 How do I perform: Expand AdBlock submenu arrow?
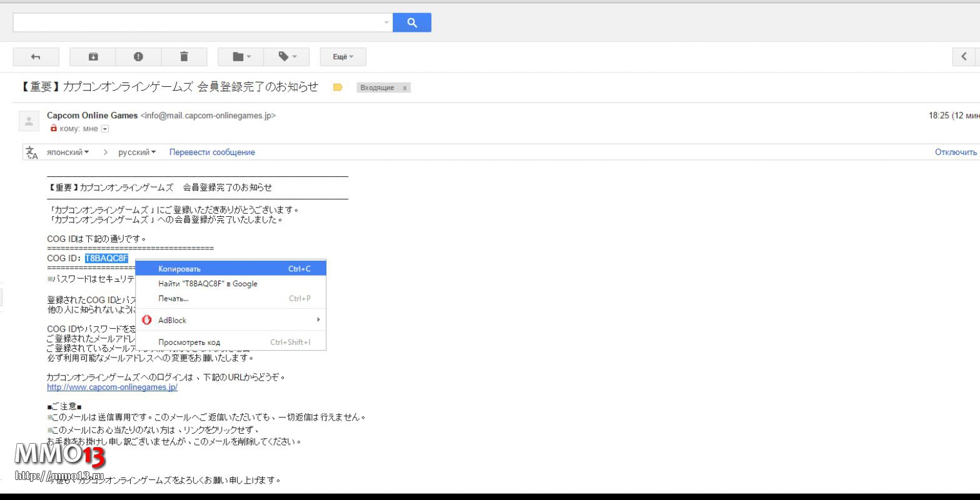318,320
